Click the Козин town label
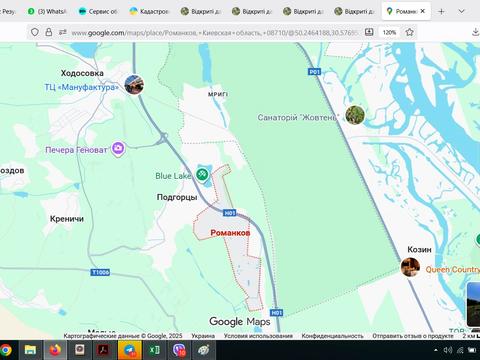Screen dimensions: 480x360 coord(419,250)
